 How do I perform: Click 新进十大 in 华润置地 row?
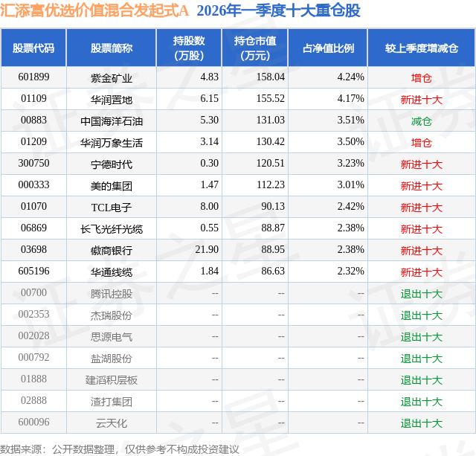point(422,100)
